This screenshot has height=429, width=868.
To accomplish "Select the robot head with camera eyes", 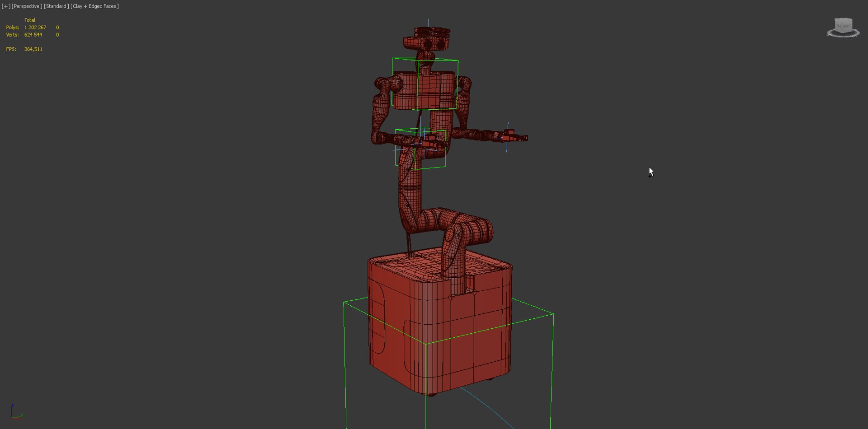I will [x=427, y=39].
